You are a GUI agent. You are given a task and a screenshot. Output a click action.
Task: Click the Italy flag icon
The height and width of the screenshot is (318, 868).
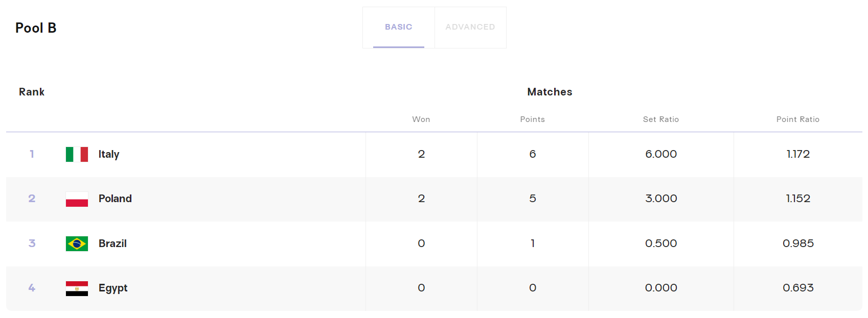(x=77, y=154)
